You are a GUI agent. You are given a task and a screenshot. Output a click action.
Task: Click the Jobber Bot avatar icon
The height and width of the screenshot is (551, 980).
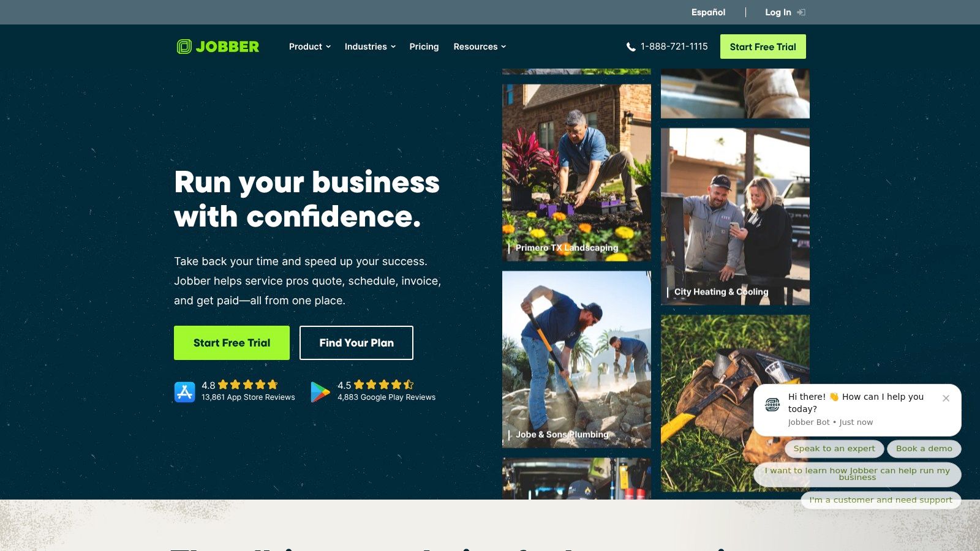[x=772, y=405]
